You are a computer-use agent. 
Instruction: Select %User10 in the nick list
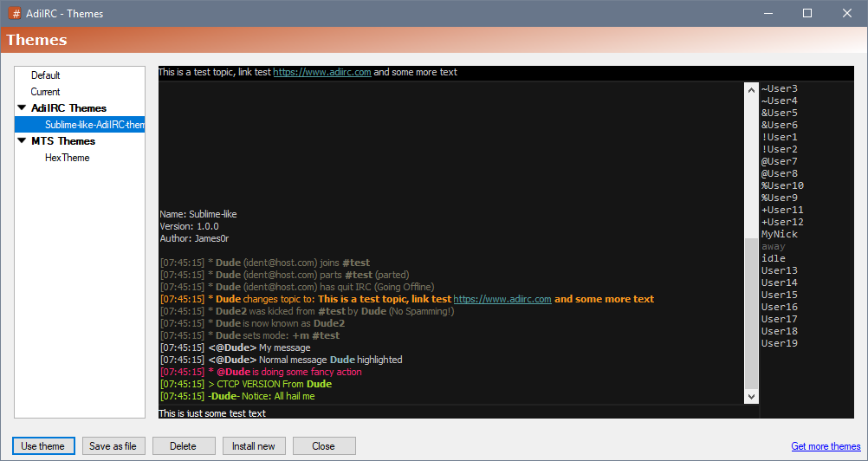tap(782, 186)
